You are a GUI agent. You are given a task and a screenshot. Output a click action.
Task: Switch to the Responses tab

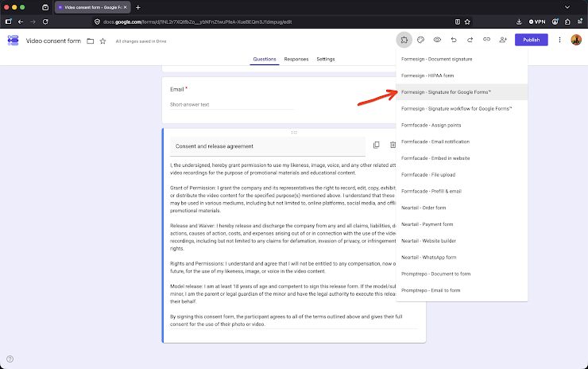296,60
